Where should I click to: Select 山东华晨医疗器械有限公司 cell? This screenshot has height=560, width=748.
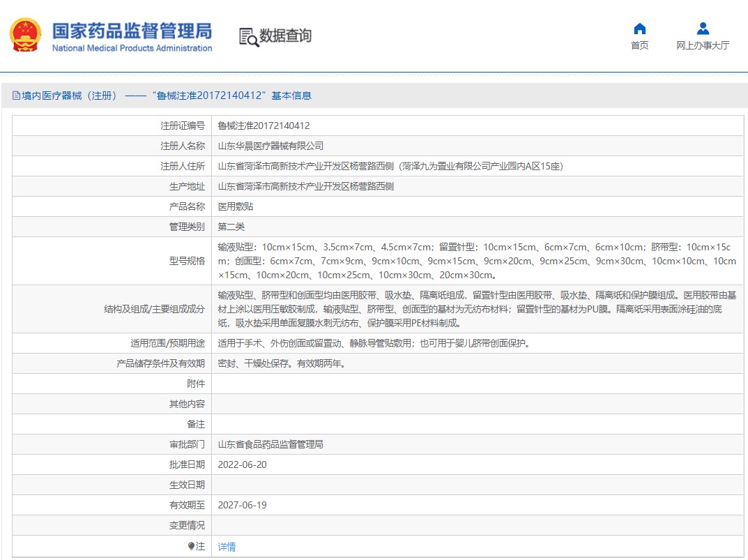(x=270, y=146)
